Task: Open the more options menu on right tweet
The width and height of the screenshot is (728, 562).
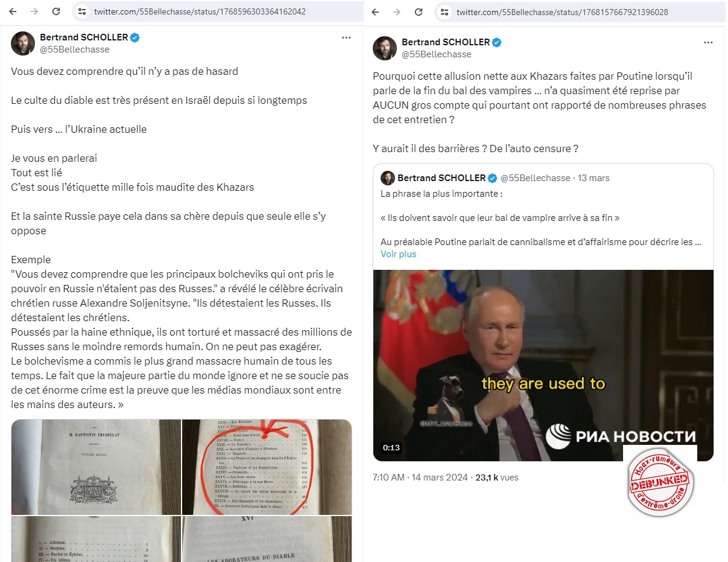Action: (708, 43)
